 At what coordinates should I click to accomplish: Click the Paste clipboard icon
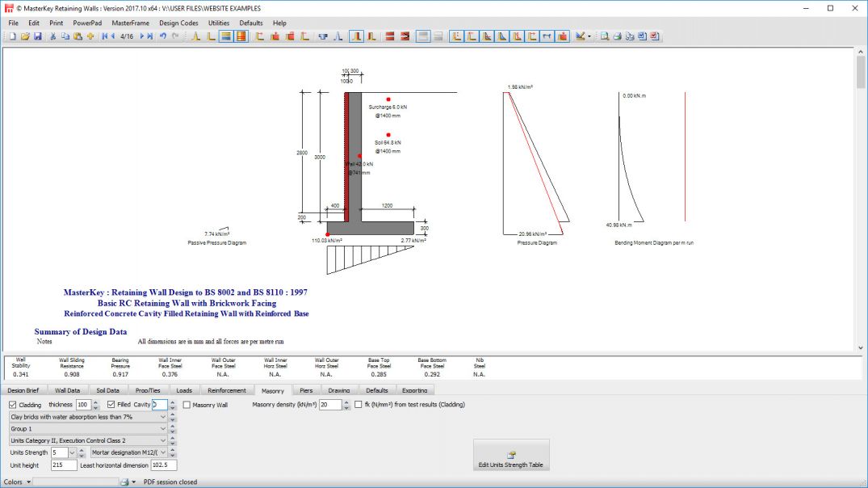tap(78, 36)
